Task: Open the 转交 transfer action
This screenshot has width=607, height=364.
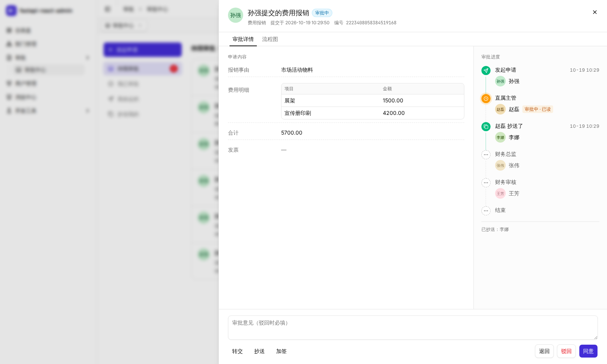Action: click(237, 351)
